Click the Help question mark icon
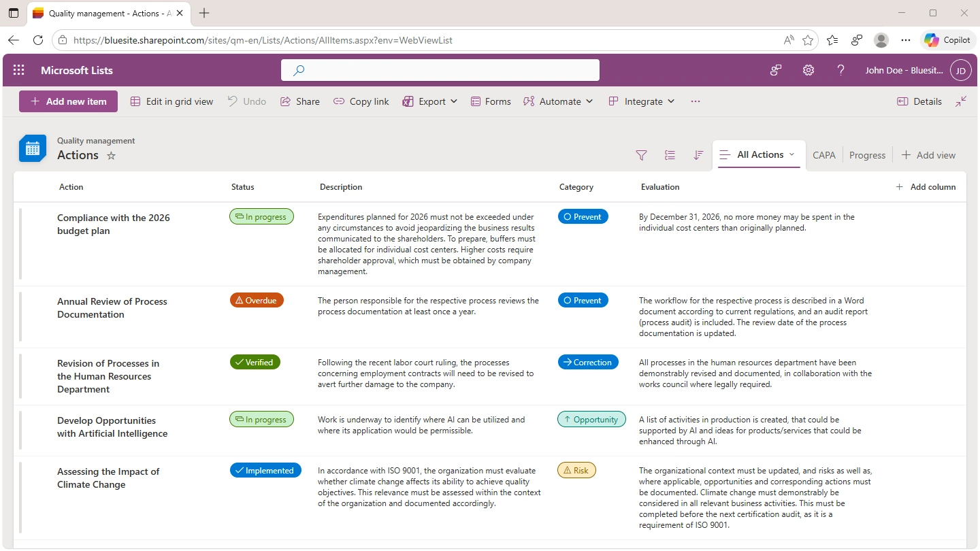 [x=840, y=70]
